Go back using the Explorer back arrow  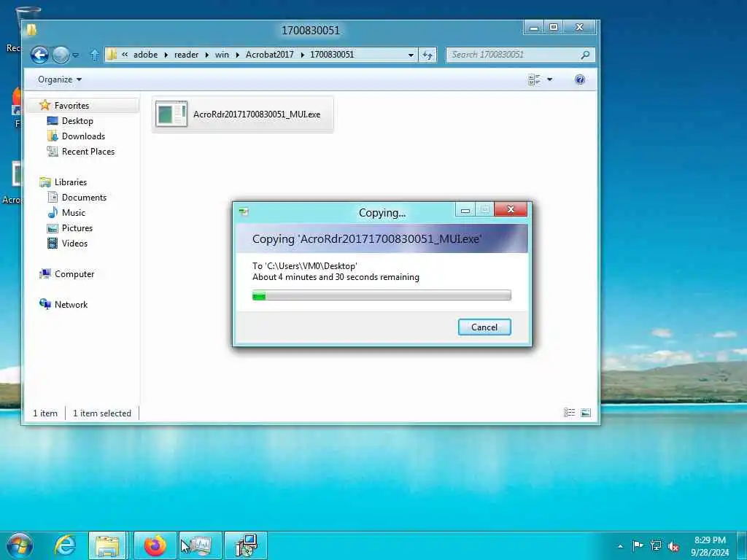(39, 55)
